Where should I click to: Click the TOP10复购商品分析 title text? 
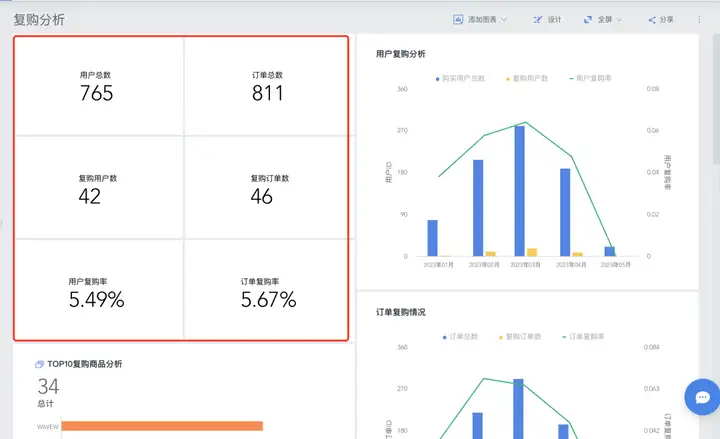[x=84, y=364]
